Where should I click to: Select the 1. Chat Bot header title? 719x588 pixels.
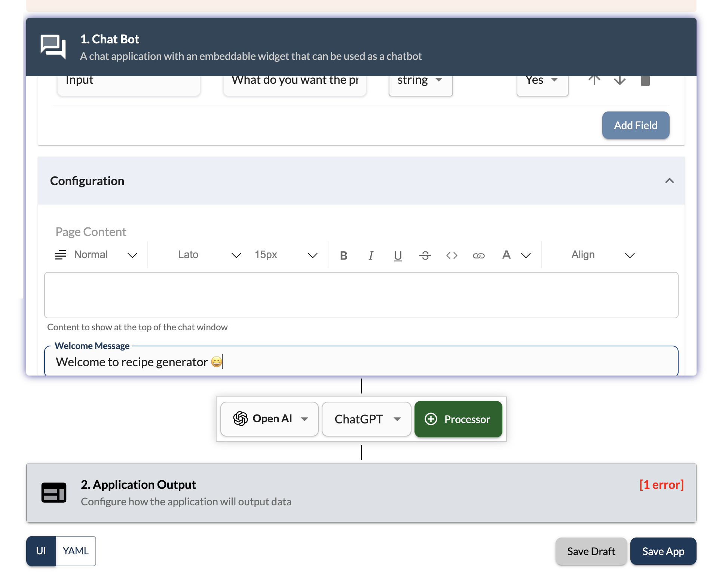(110, 39)
